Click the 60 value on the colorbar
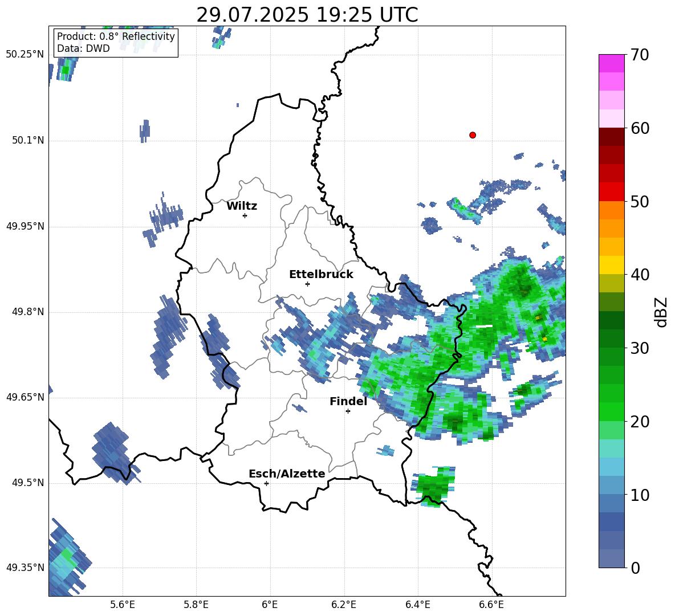The width and height of the screenshot is (675, 616). click(639, 128)
